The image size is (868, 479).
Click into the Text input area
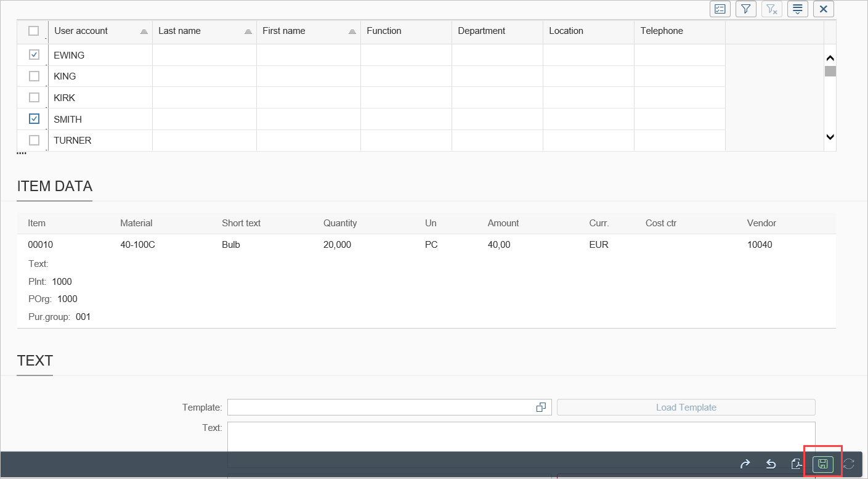(x=521, y=436)
